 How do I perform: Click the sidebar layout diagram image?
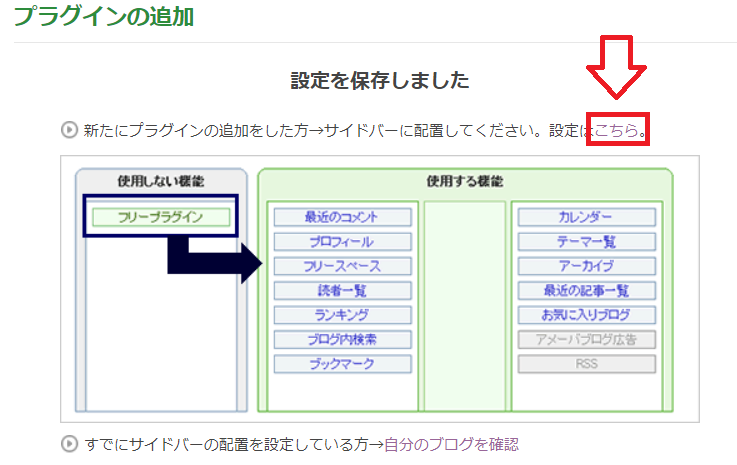tap(380, 289)
